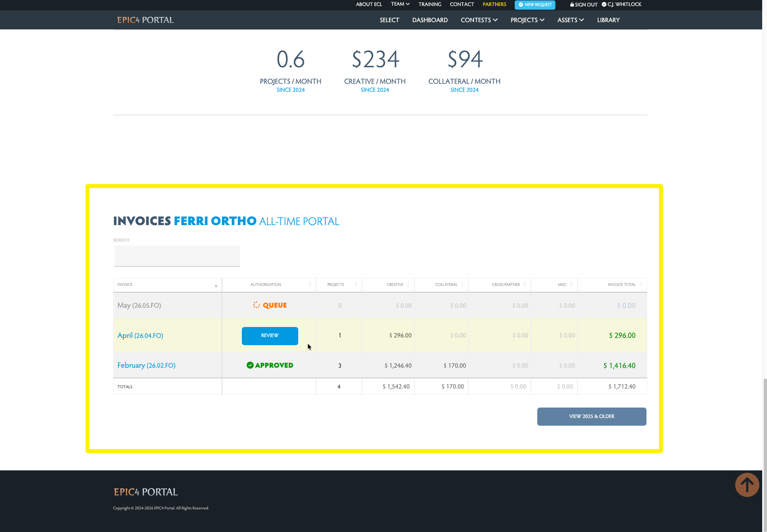
Task: Click the green APPROVED checkmark icon
Action: point(250,365)
